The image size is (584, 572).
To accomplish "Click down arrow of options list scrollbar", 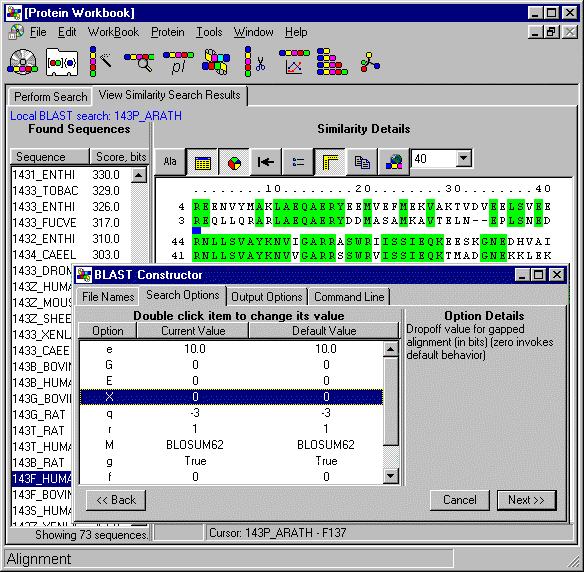I will (x=391, y=476).
